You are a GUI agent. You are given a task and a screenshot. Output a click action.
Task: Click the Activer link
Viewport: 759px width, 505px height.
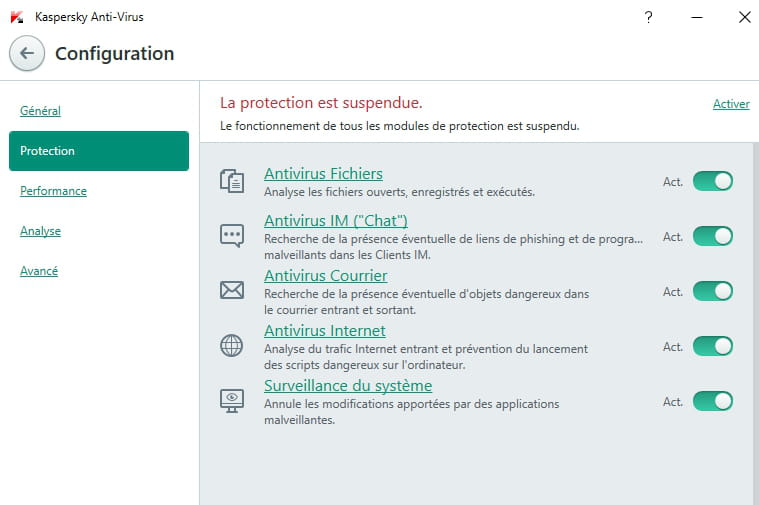731,104
